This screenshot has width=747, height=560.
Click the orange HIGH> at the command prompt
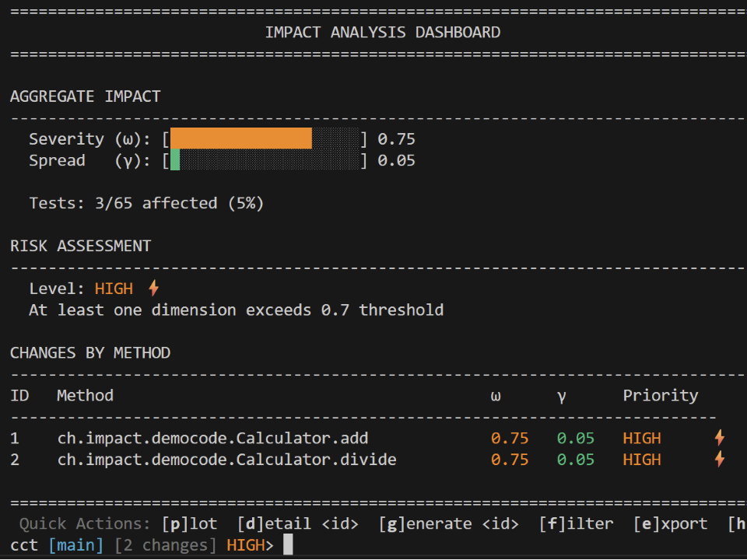click(250, 544)
